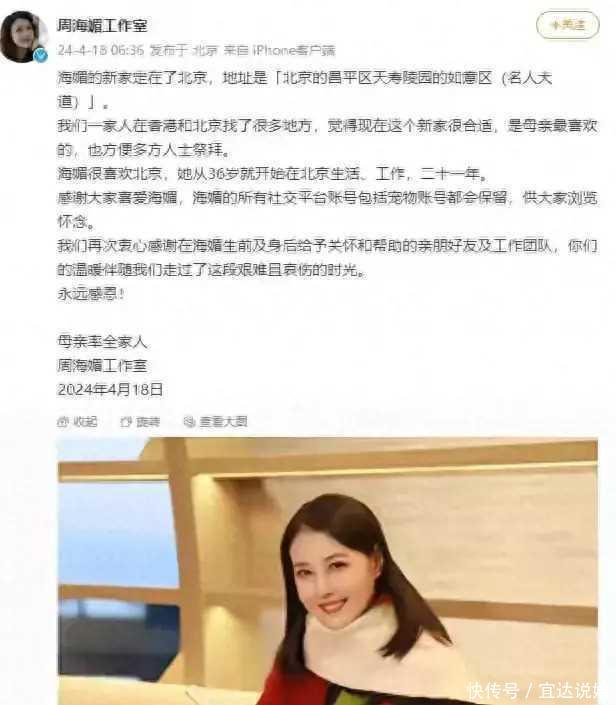Click the 收起 collapse icon
Screen dimensions: 616x705
click(63, 421)
